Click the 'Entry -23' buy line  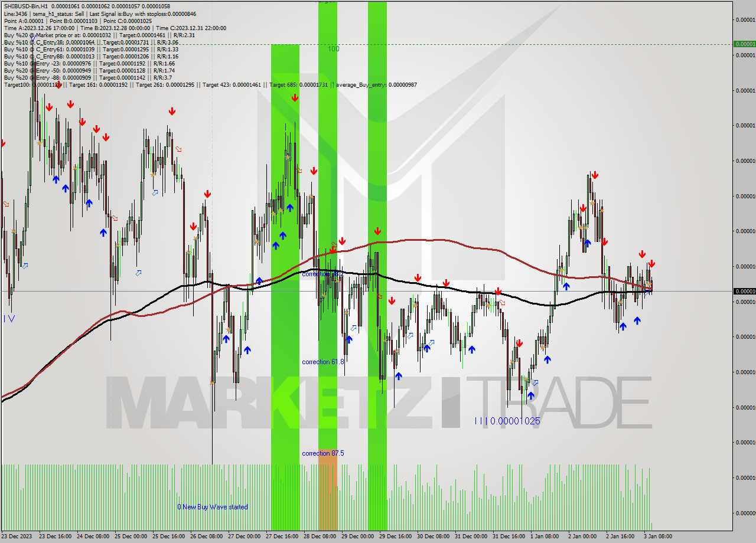89,63
